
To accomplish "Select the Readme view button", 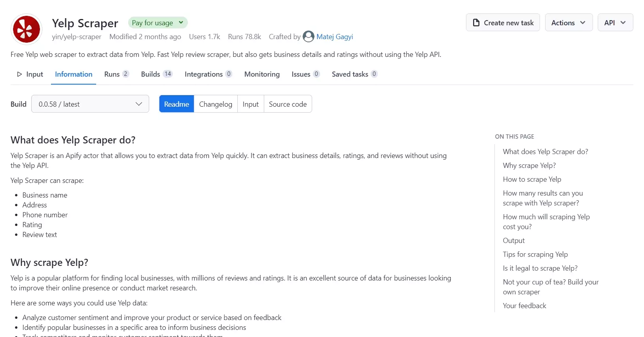I will 176,104.
